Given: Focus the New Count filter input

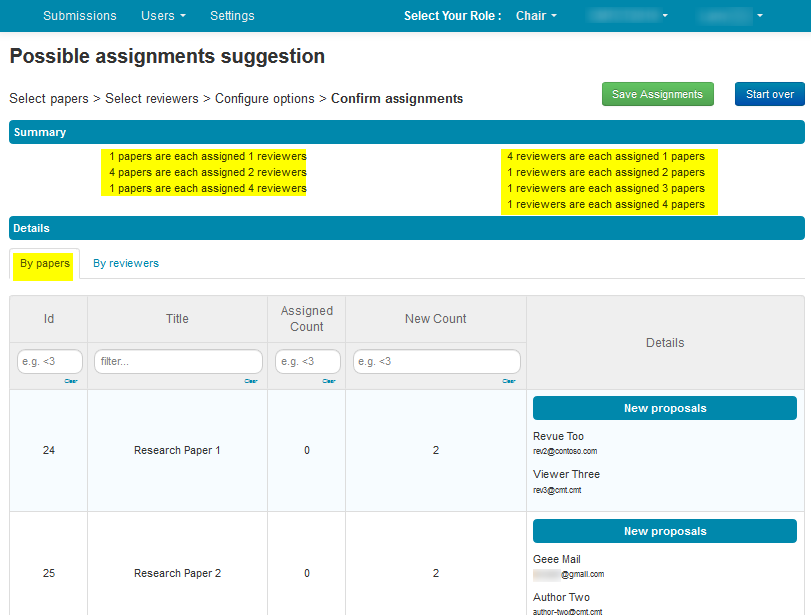Looking at the screenshot, I should coord(437,361).
